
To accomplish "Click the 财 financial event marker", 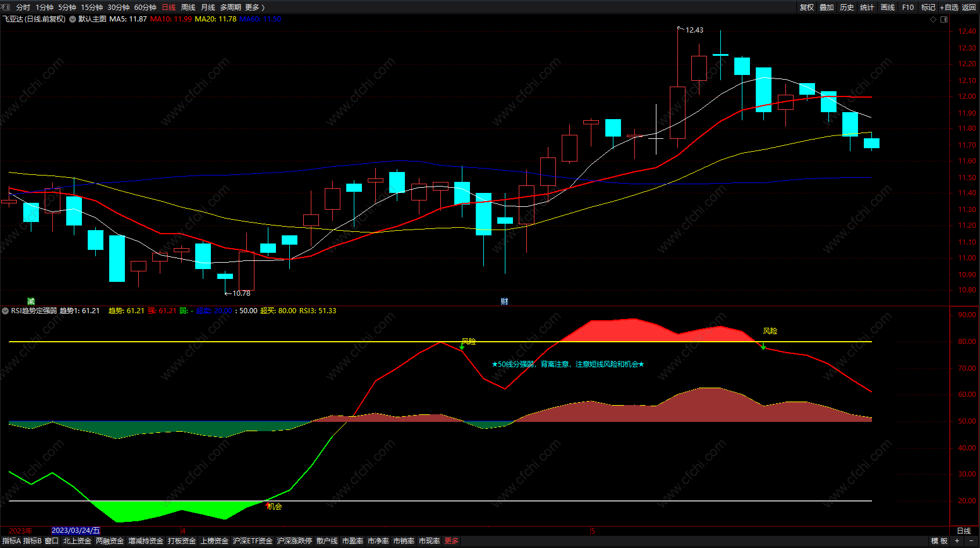I will (504, 301).
